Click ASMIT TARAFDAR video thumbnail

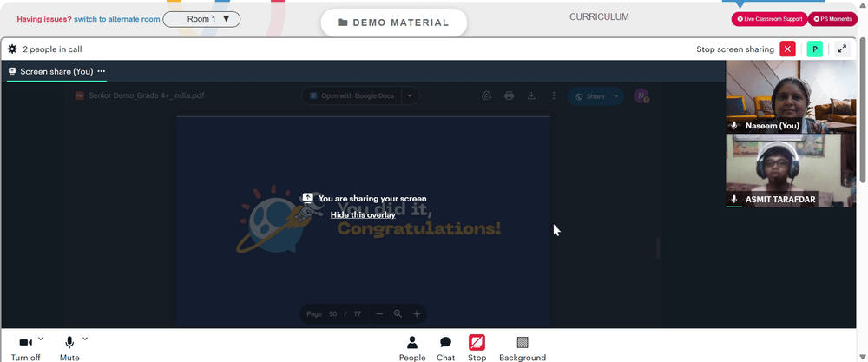791,171
